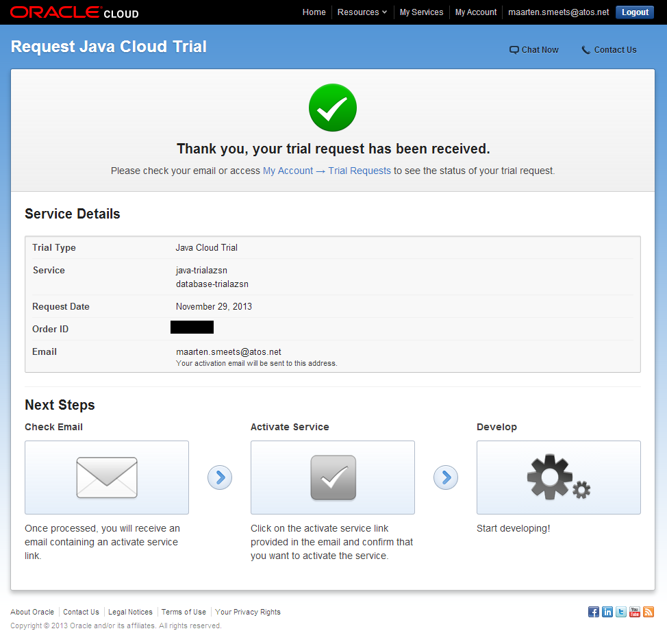This screenshot has height=644, width=667.
Task: Click the 'Order ID' row label
Action: [x=50, y=329]
